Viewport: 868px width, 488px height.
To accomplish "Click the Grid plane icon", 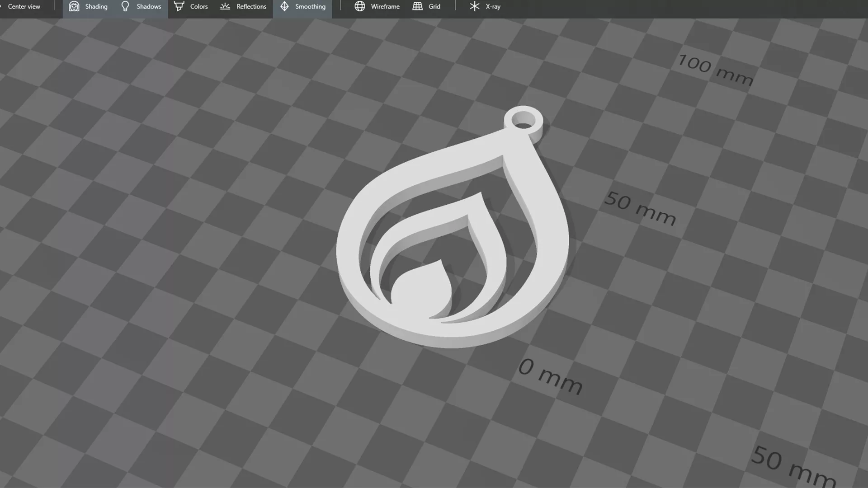I will 418,6.
